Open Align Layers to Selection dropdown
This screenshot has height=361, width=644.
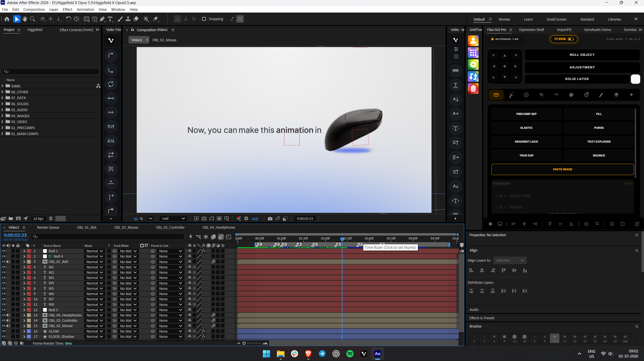[x=510, y=260]
